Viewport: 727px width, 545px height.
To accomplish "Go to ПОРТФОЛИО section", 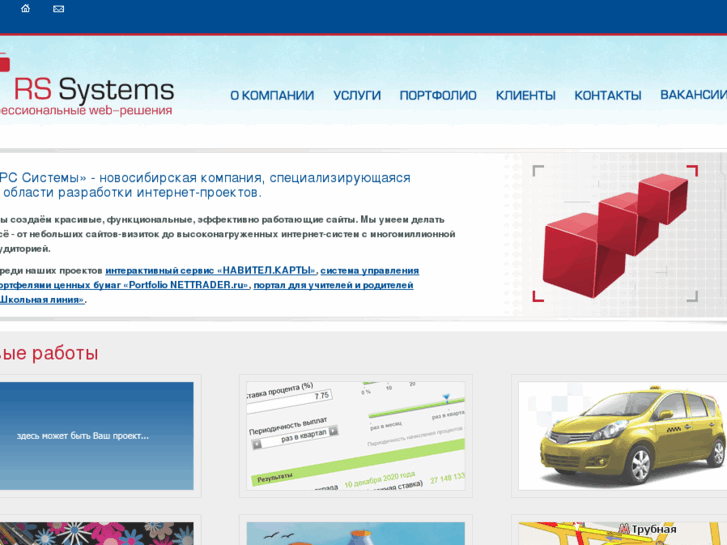I will pos(438,96).
